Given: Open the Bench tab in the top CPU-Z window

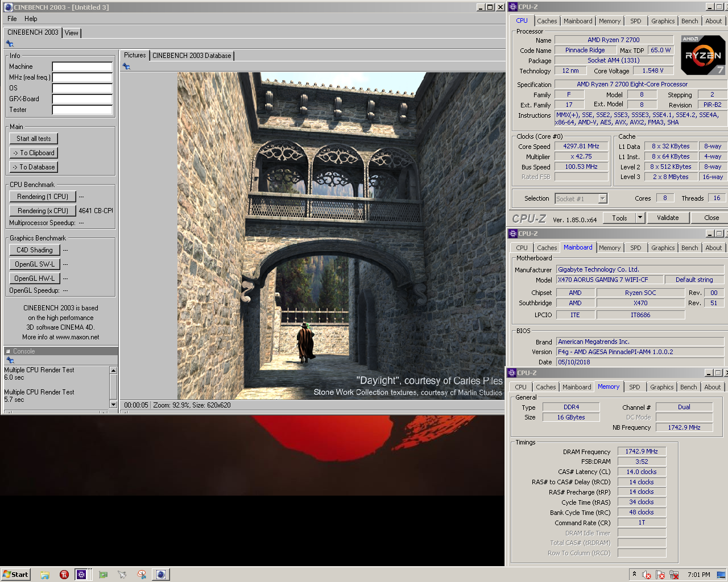Looking at the screenshot, I should tap(690, 21).
